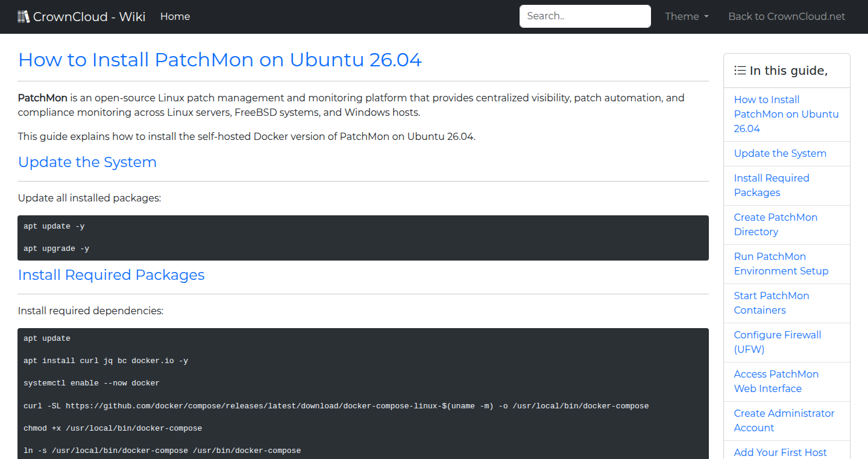This screenshot has width=868, height=459.
Task: Open the Theme dropdown menu
Action: pyautogui.click(x=687, y=16)
